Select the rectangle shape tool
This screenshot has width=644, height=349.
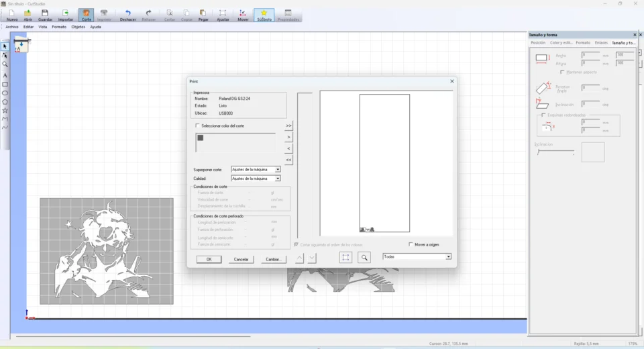point(5,85)
